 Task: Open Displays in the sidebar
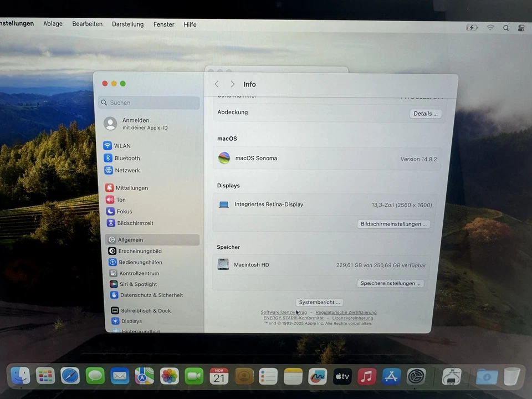pos(126,321)
